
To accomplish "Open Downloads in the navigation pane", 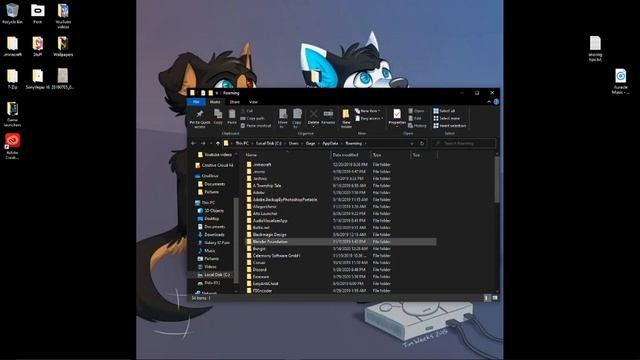I will 214,235.
